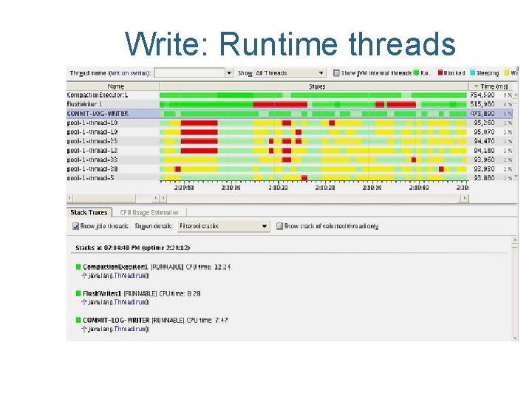Click the 2:30:10 timeline tick
Viewport: 532px width, 399px height.
279,187
